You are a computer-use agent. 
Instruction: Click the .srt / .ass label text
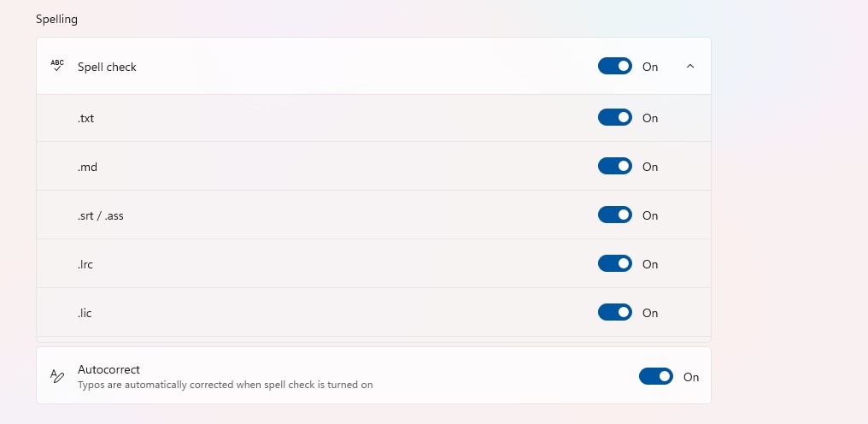[x=100, y=215]
